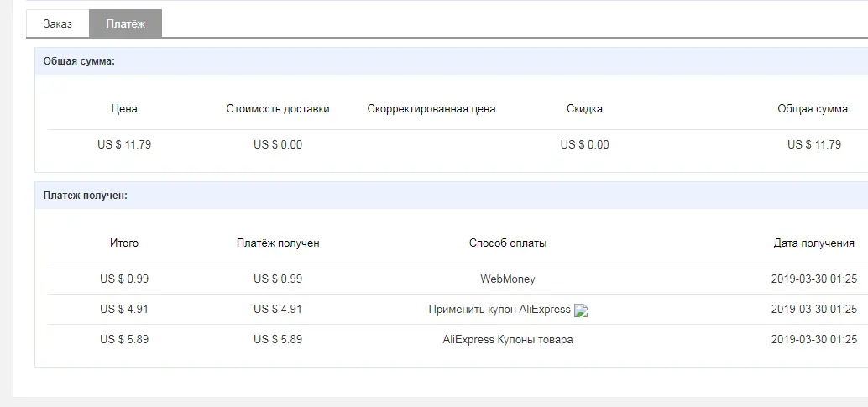Click the Общая сумма: column header in table
Image resolution: width=868 pixels, height=407 pixels.
(813, 109)
